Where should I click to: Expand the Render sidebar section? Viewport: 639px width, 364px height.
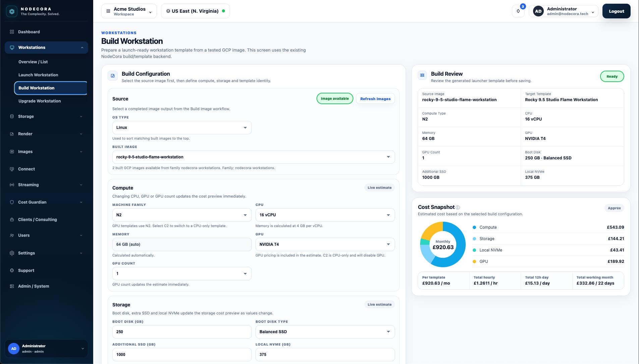click(81, 134)
